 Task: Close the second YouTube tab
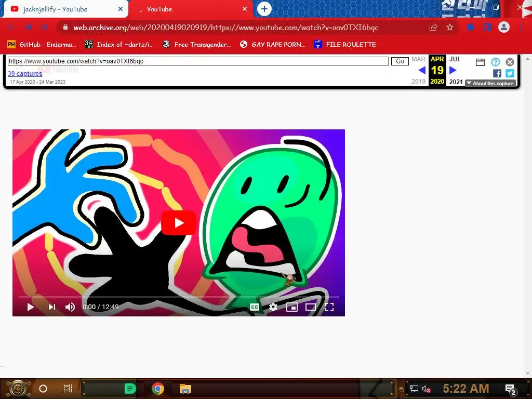pos(245,9)
